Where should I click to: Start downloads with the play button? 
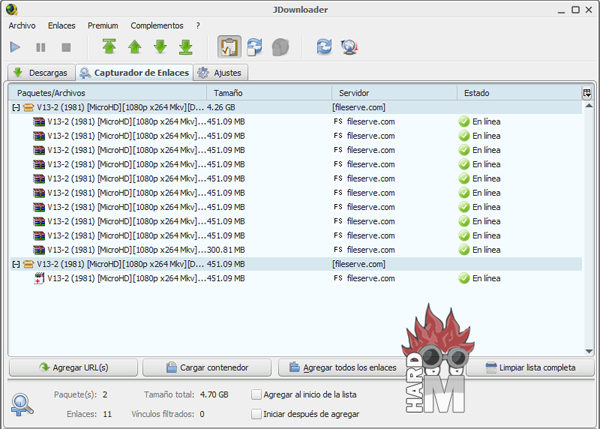15,47
